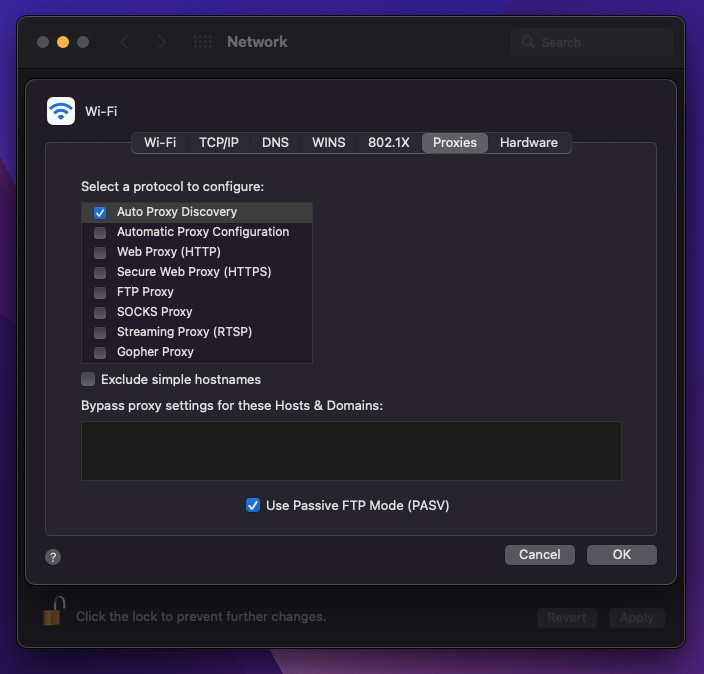704x674 pixels.
Task: Enable Web Proxy (HTTP) checkbox
Action: tap(100, 252)
